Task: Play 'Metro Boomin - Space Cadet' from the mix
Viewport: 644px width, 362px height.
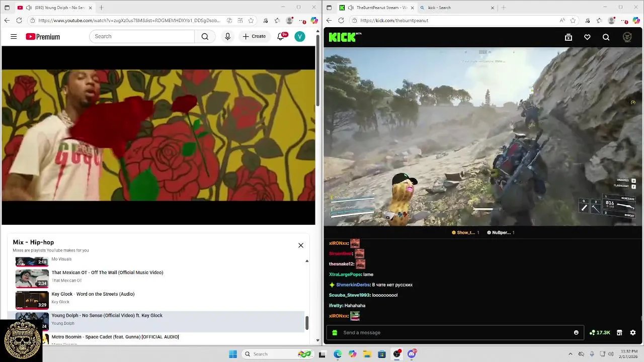Action: (x=115, y=337)
